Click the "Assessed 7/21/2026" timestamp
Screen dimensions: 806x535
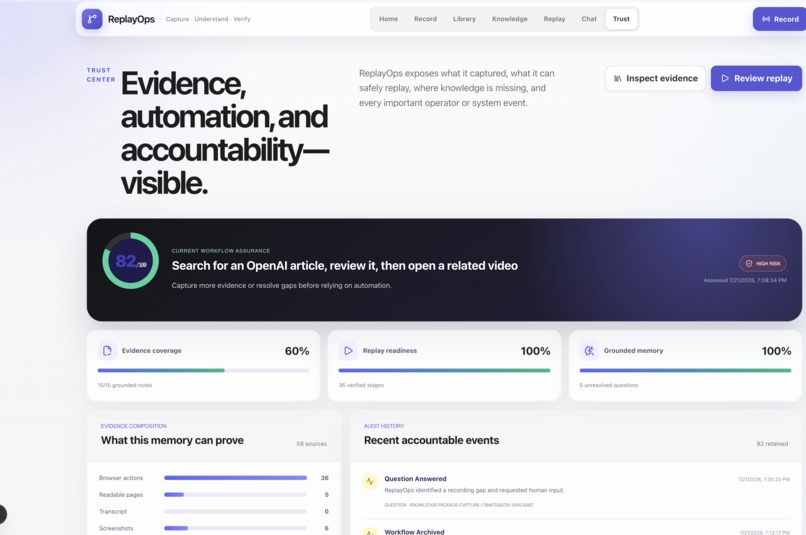(745, 280)
